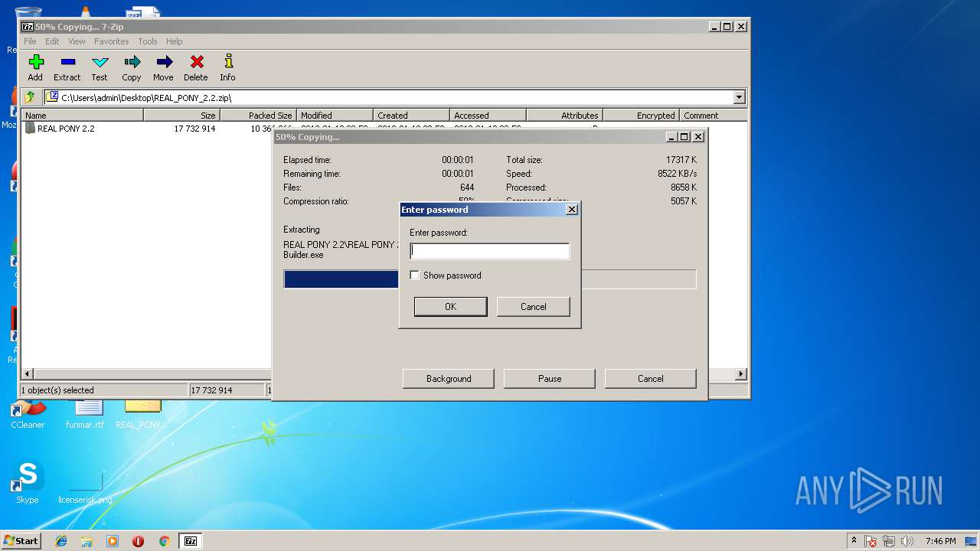Click the Info toolbar icon

point(227,67)
